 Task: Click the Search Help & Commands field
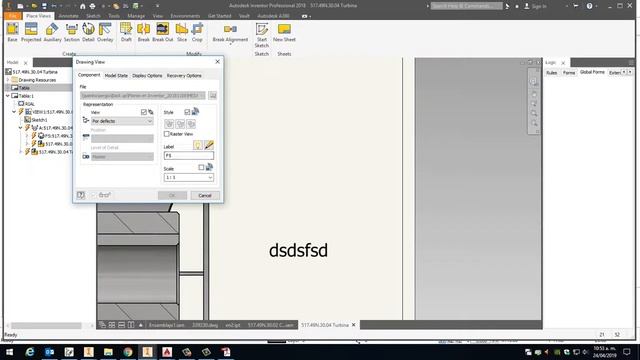tap(467, 6)
